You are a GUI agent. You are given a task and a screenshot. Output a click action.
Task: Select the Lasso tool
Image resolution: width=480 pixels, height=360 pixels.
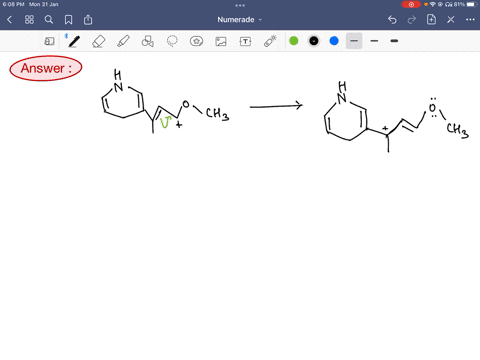click(172, 41)
